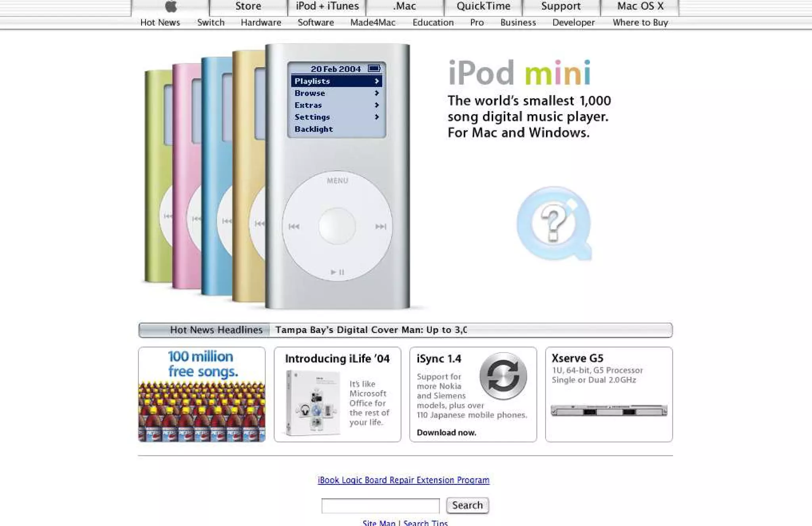The height and width of the screenshot is (526, 812).
Task: Select Software in the subnavigation
Action: 316,23
